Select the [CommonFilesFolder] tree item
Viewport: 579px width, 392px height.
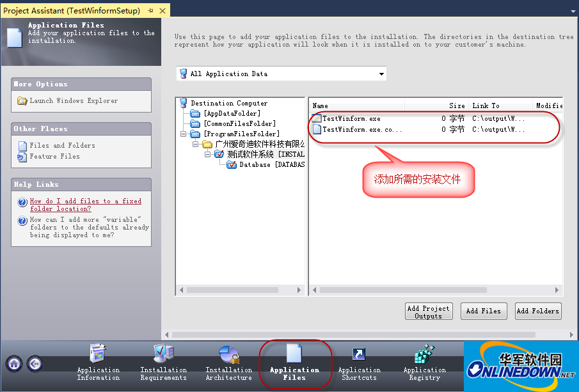click(240, 123)
